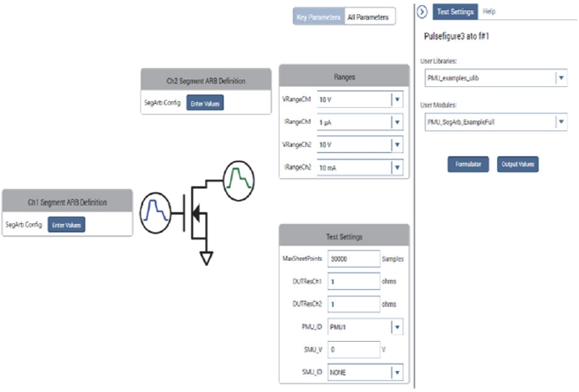This screenshot has width=579, height=392.
Task: Switch to Key Parameters view
Action: point(318,17)
